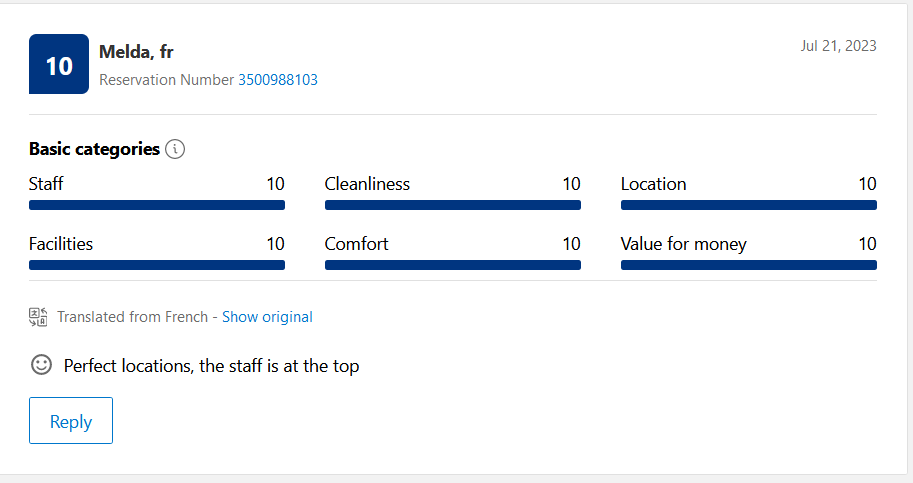Click the review text about perfect locations

211,366
